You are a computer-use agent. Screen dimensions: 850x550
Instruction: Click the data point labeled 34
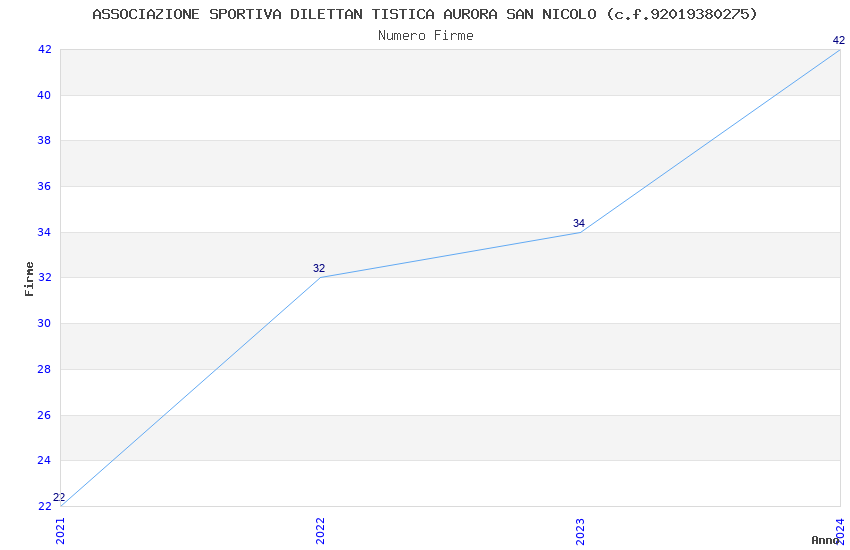pos(580,232)
